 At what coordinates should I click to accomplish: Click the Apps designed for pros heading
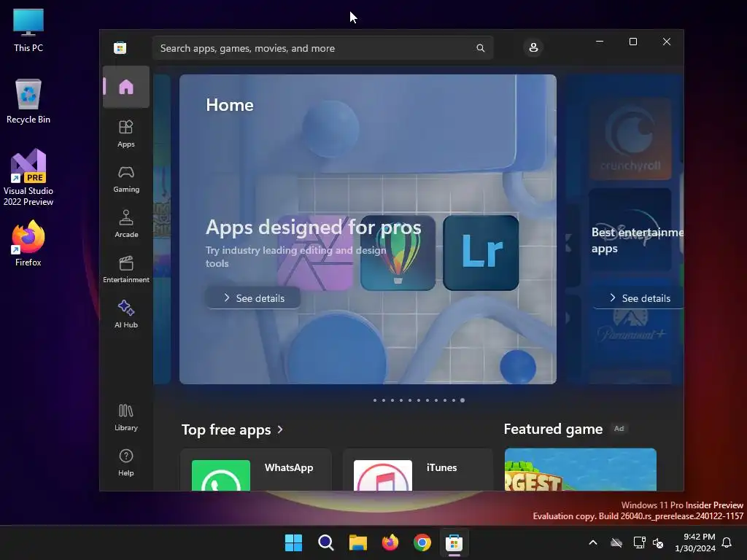point(314,227)
